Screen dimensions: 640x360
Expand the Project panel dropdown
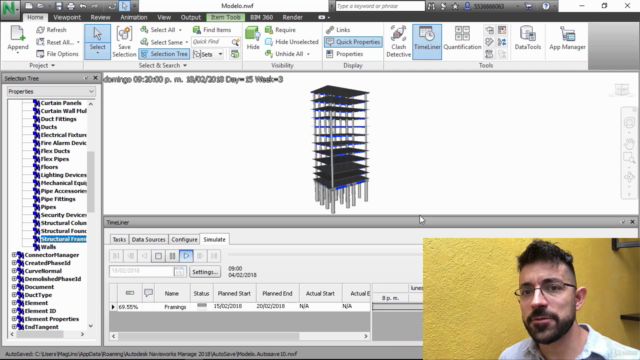click(x=42, y=65)
